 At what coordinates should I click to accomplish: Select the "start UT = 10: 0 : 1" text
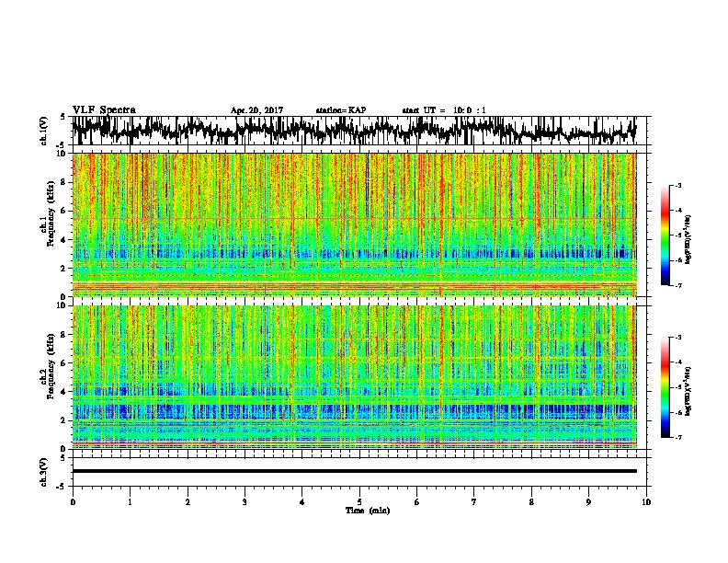(444, 110)
